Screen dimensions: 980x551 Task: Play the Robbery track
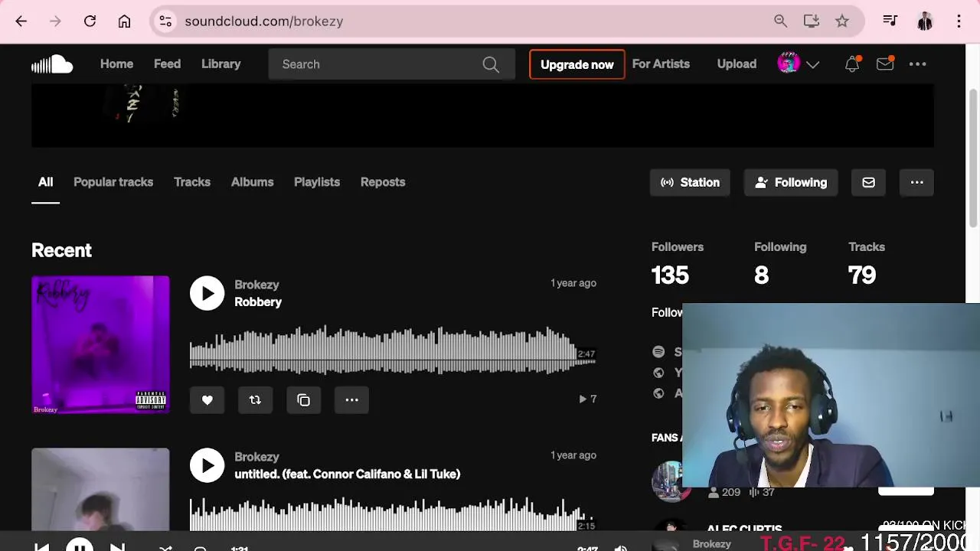(x=207, y=293)
